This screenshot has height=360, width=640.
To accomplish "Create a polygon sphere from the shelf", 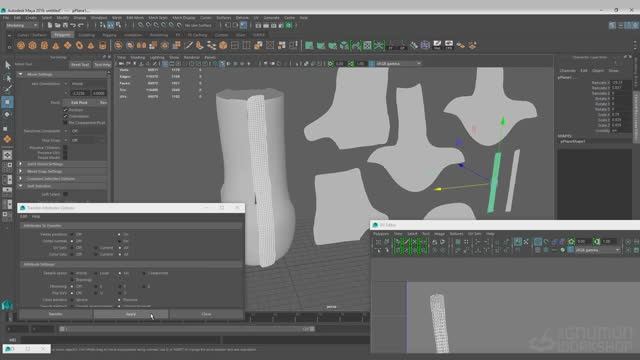I will pos(21,46).
